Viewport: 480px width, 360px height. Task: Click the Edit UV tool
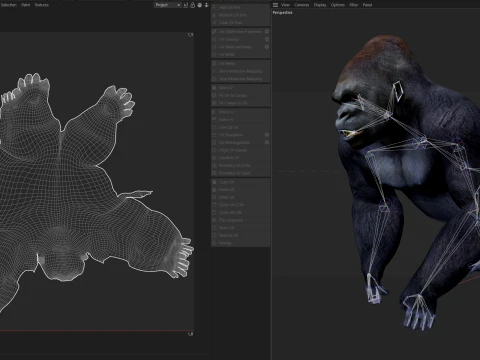coord(240,88)
